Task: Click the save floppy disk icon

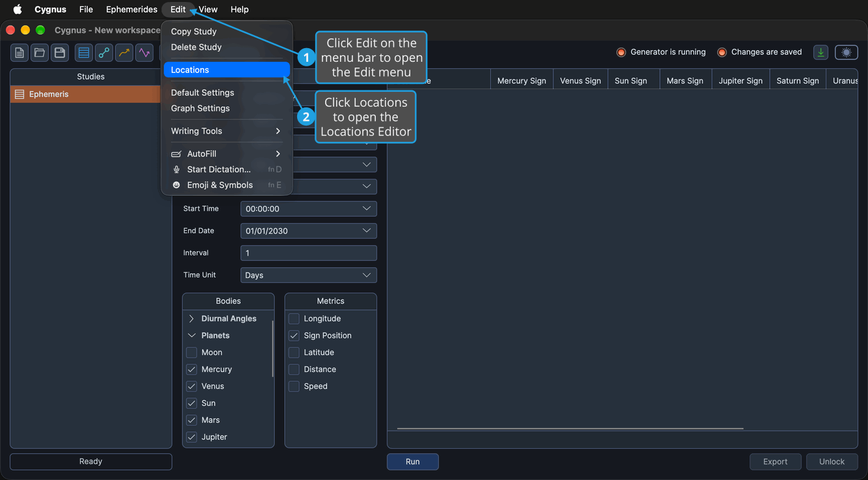Action: (60, 53)
